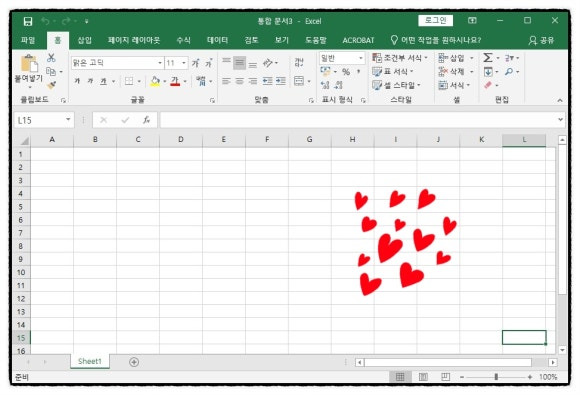Apply cell borders
580x395 pixels.
tap(129, 81)
